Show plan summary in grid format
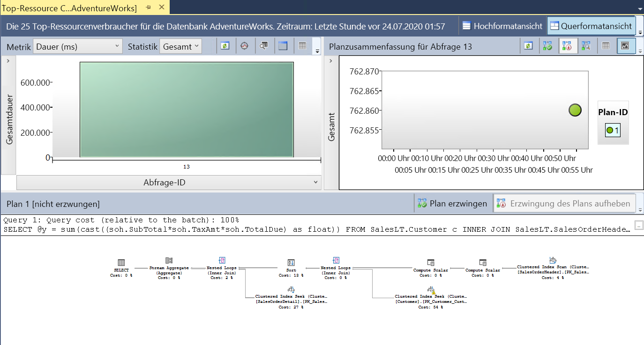 (x=606, y=46)
